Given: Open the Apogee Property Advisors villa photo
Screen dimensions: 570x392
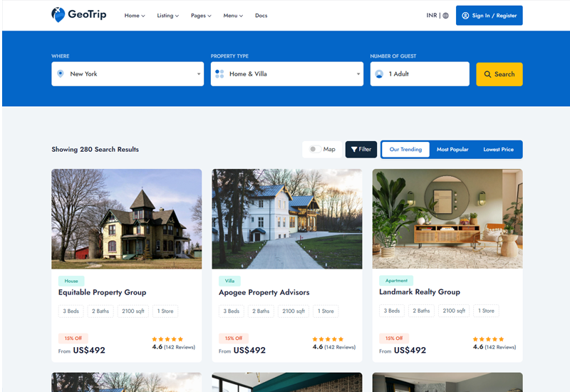Looking at the screenshot, I should (x=287, y=219).
